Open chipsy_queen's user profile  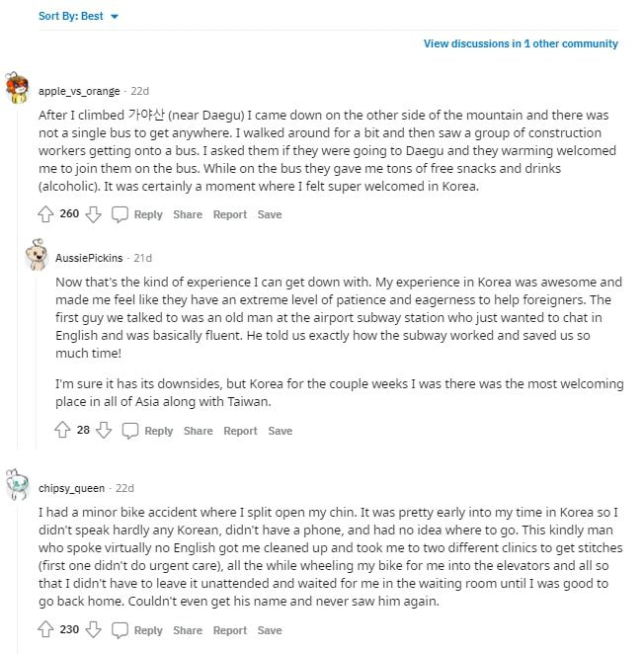71,488
